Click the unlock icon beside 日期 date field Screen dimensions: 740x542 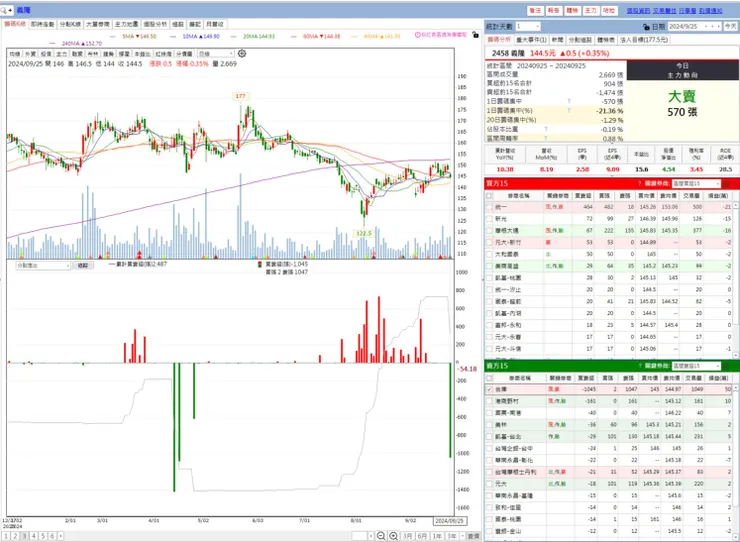[x=646, y=27]
